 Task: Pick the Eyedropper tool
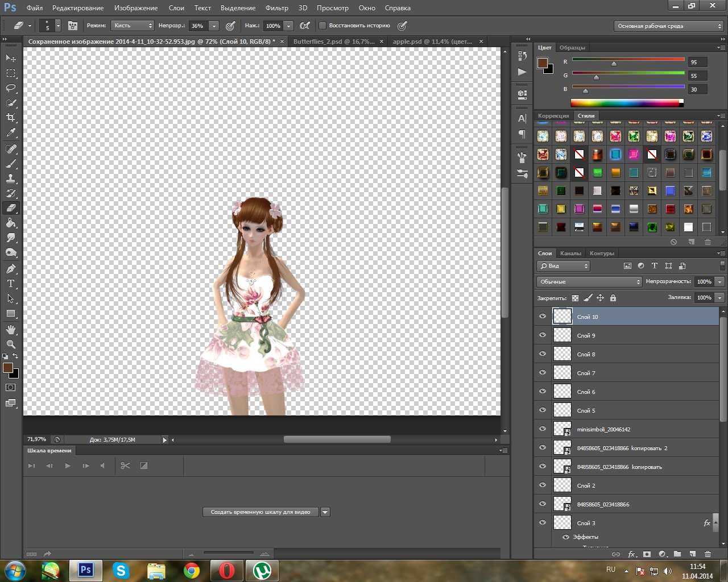click(11, 132)
